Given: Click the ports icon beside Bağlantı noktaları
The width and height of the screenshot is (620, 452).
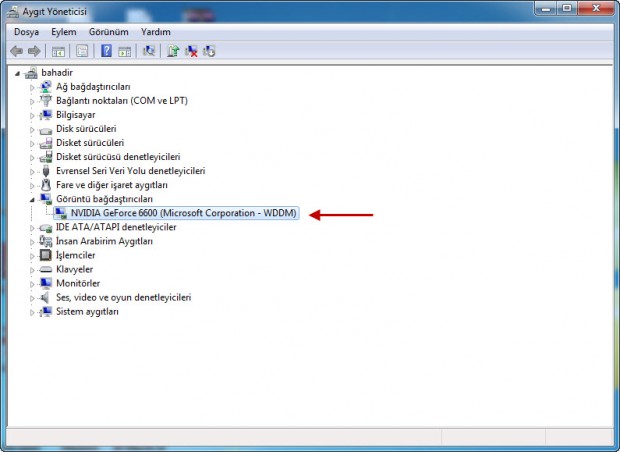Looking at the screenshot, I should [46, 101].
